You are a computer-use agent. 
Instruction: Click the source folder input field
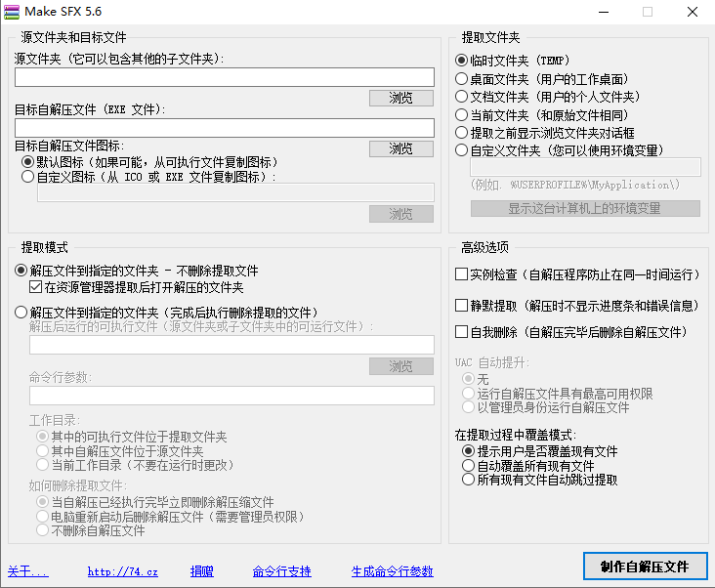point(224,78)
